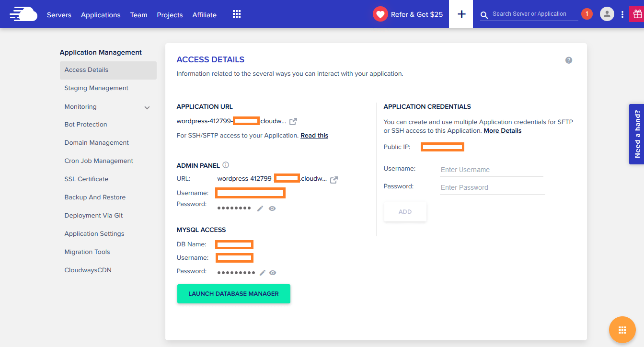
Task: Open the Affiliate page
Action: click(x=205, y=15)
